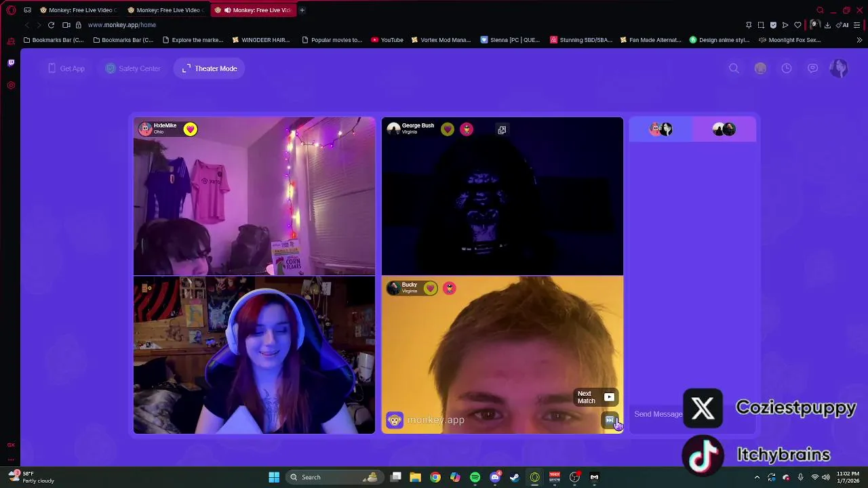Select the second chat pair tab in the side panel

[x=724, y=129]
